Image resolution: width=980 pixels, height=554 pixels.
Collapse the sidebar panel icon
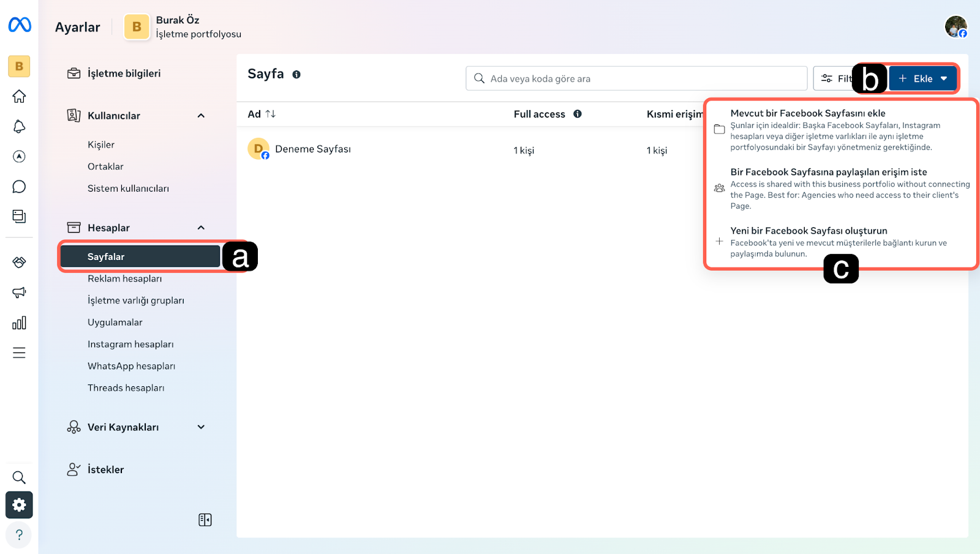pos(205,520)
